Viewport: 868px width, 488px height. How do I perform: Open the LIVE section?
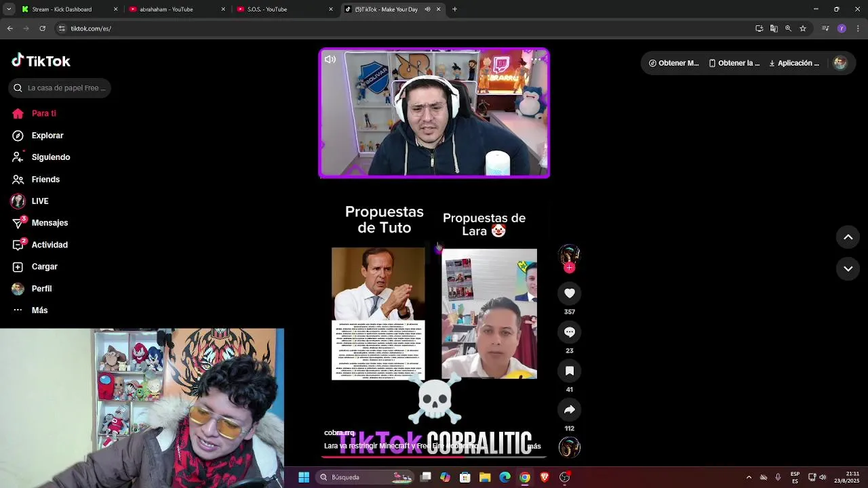[x=30, y=201]
